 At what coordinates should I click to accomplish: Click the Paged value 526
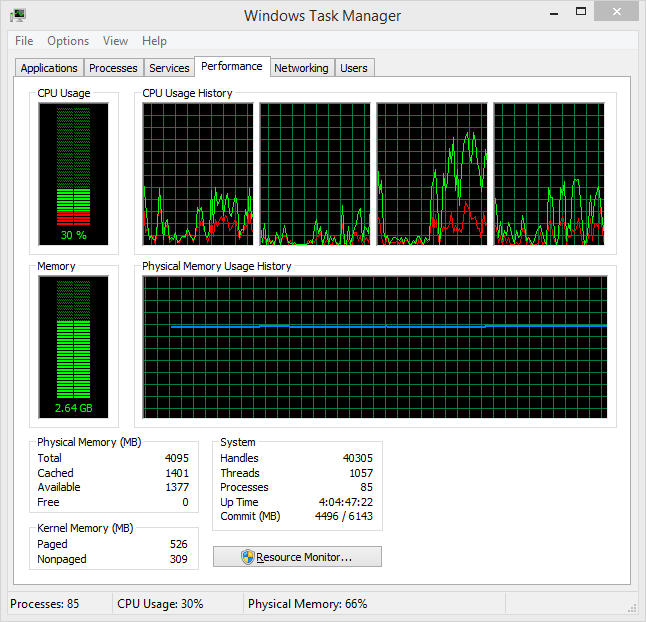179,544
